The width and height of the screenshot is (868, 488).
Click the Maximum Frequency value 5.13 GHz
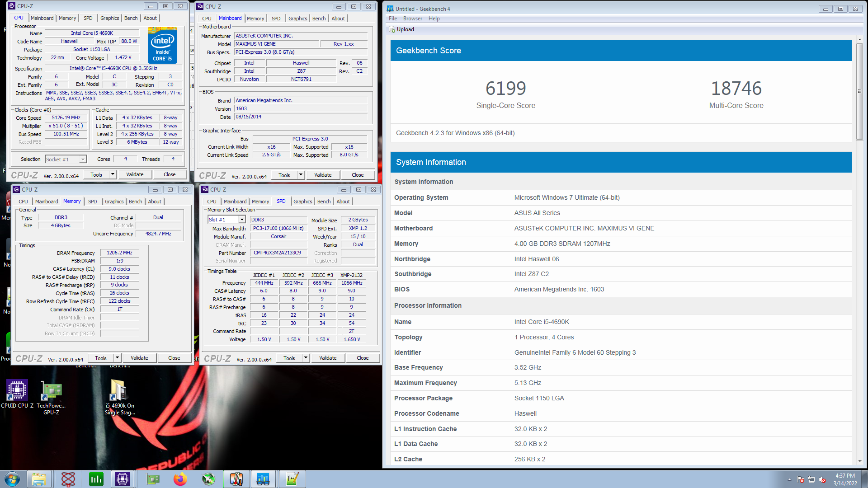click(x=528, y=383)
